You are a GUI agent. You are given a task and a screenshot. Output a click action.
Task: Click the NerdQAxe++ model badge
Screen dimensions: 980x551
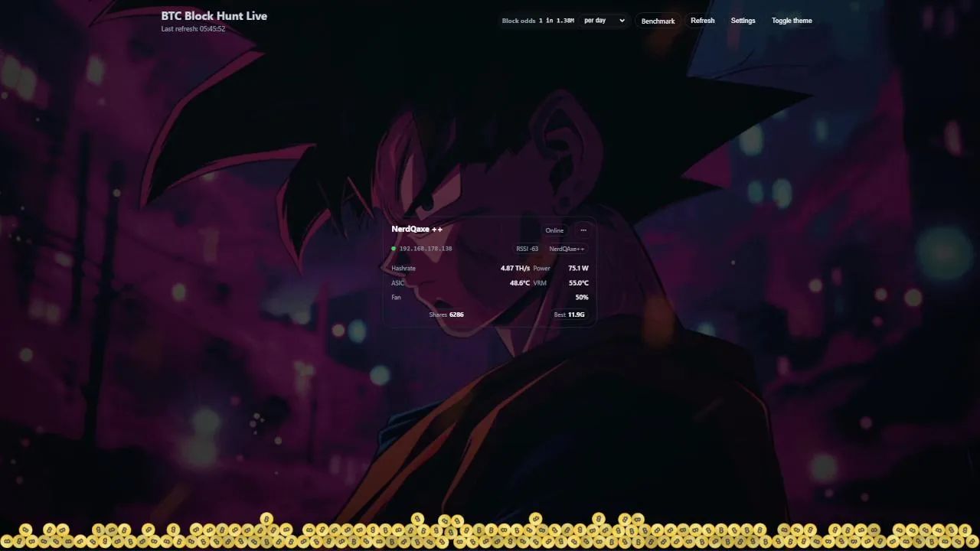tap(567, 249)
